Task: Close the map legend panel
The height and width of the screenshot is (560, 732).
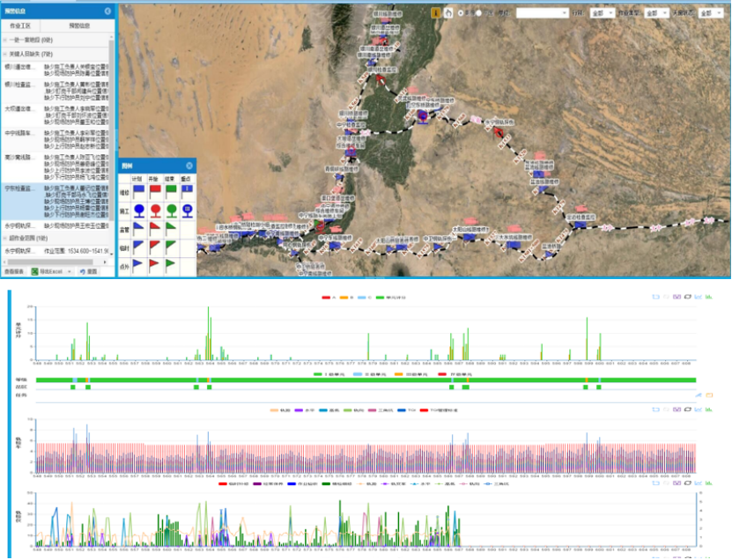Action: point(189,166)
